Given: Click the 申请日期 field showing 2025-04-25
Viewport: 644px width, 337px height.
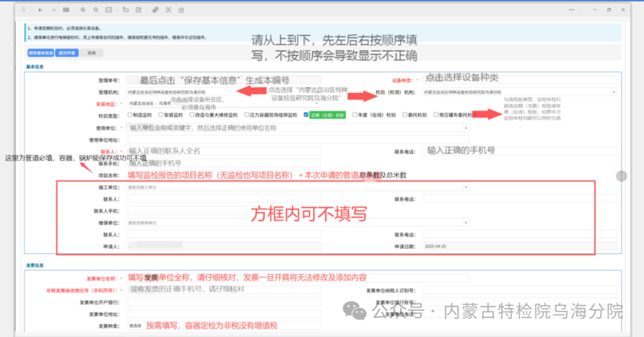Looking at the screenshot, I should pos(521,246).
